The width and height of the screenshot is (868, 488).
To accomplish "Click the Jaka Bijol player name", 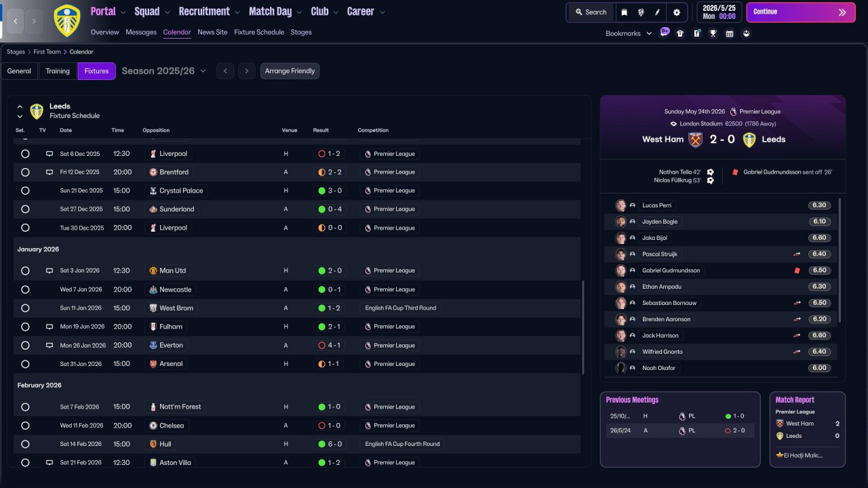I will point(655,238).
